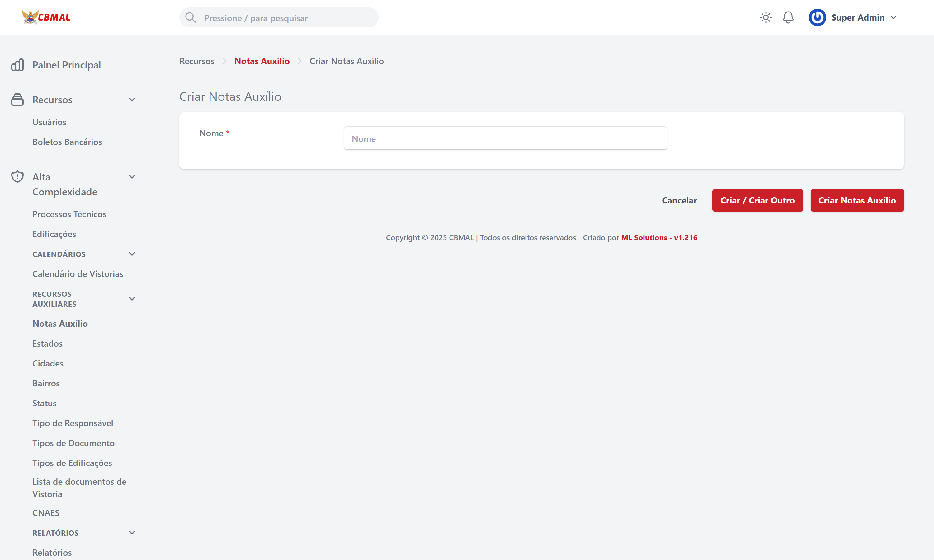Toggle the light/dark theme sun icon
This screenshot has width=934, height=560.
tap(765, 17)
